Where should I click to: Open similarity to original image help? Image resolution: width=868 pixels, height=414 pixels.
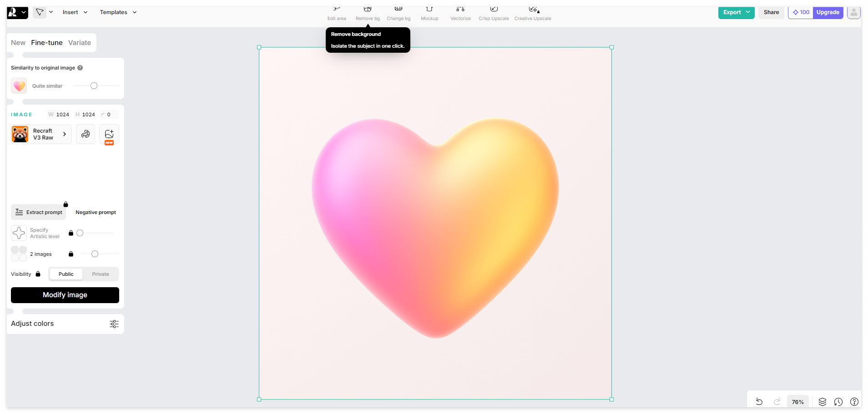tap(80, 68)
